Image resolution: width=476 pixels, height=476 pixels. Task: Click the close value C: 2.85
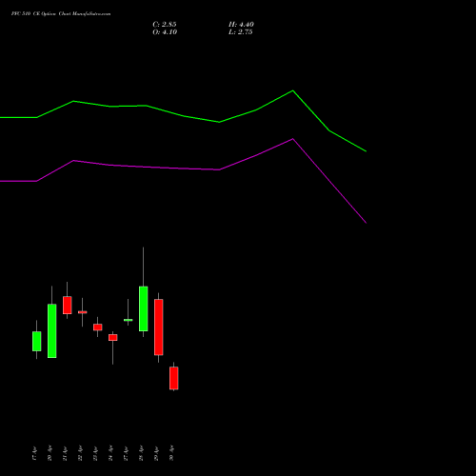point(165,25)
